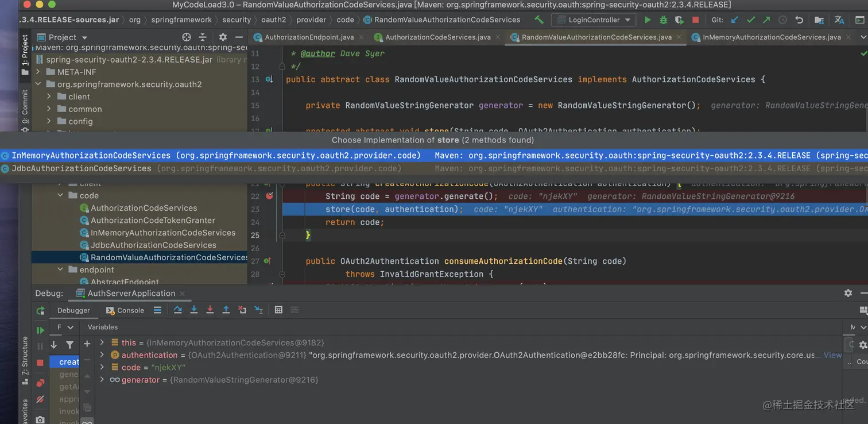Open Evaluate Expression calculator icon
868x424 pixels.
(278, 310)
